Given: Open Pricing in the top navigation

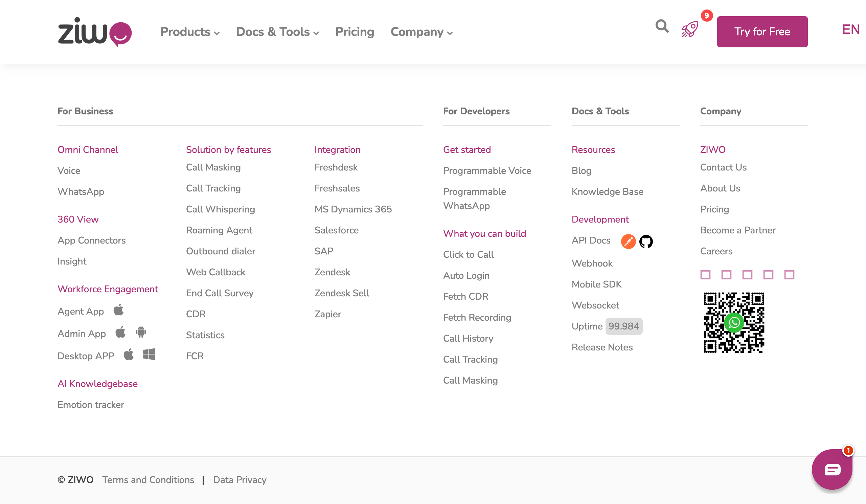Looking at the screenshot, I should (x=355, y=32).
